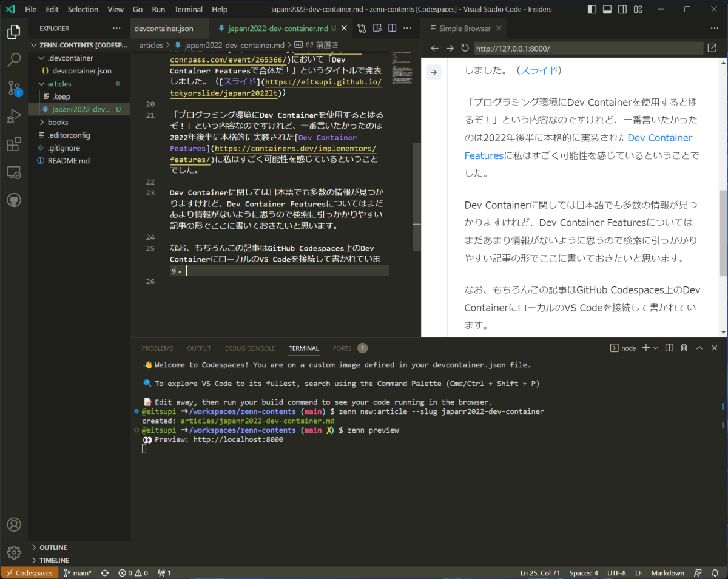Screen dimensions: 728x579
Task: Synchronize changes icon in status bar
Action: pos(105,573)
